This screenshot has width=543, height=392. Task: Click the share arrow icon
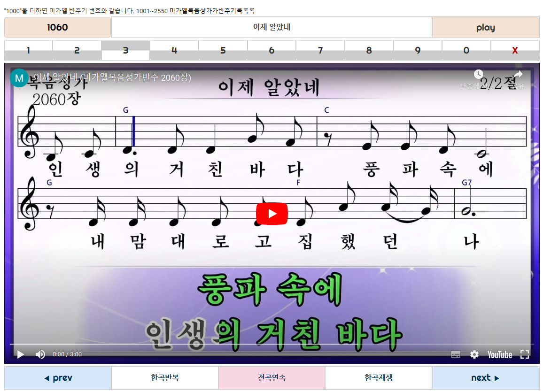click(518, 75)
